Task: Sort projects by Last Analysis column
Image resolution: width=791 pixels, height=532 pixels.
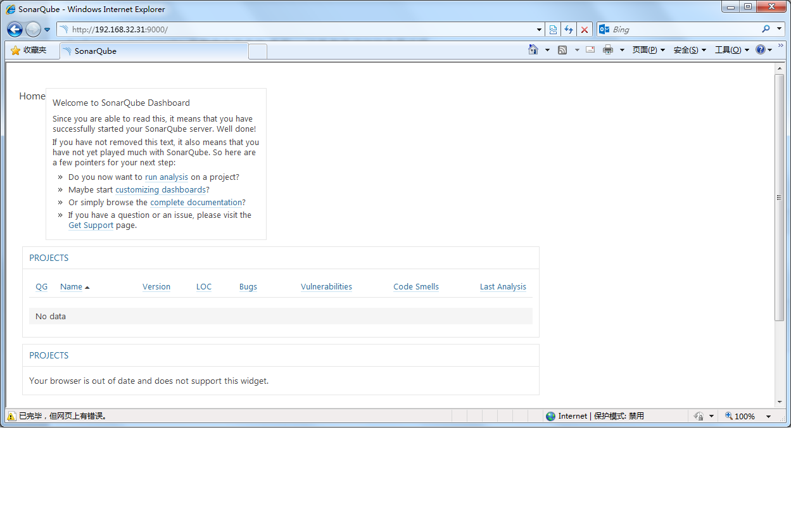Action: 503,287
